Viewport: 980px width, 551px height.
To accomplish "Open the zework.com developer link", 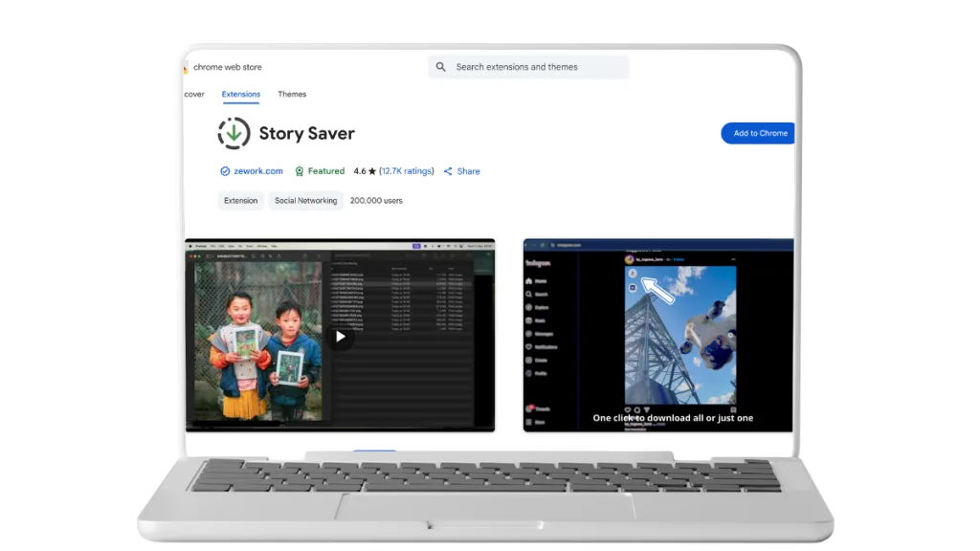I will click(x=258, y=171).
